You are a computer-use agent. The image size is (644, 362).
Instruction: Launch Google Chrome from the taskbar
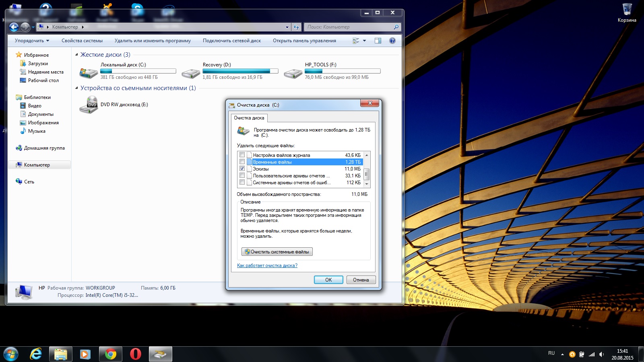coord(111,354)
